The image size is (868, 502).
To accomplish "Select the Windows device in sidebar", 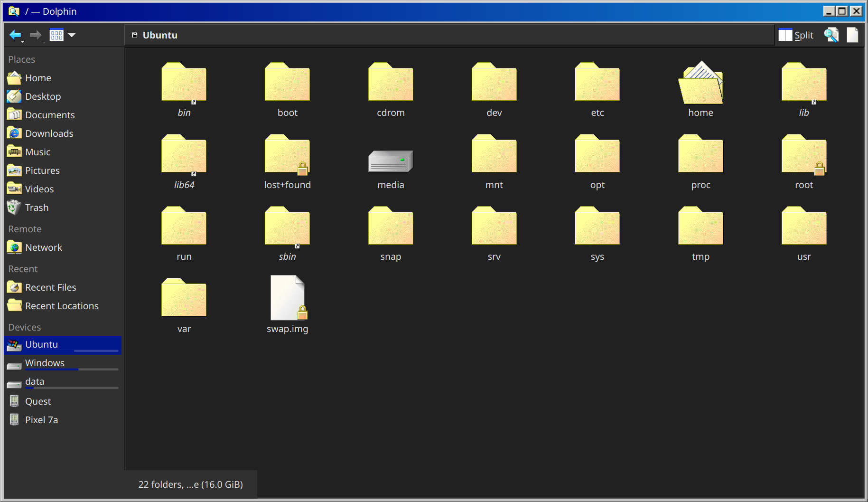I will (45, 363).
